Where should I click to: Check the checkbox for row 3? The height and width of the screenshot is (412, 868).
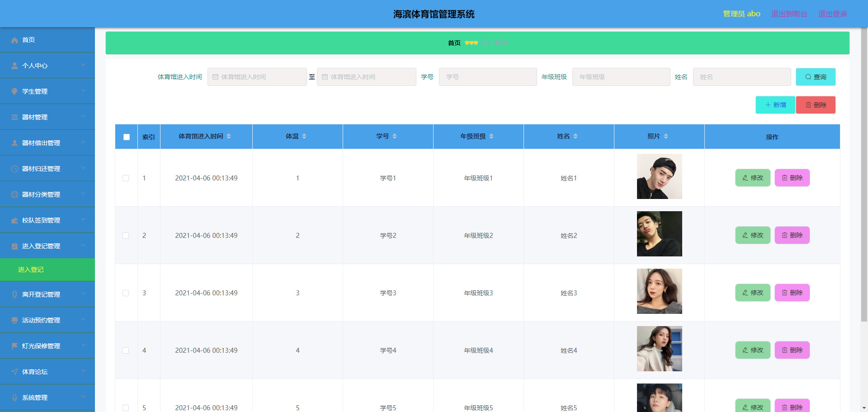(126, 294)
